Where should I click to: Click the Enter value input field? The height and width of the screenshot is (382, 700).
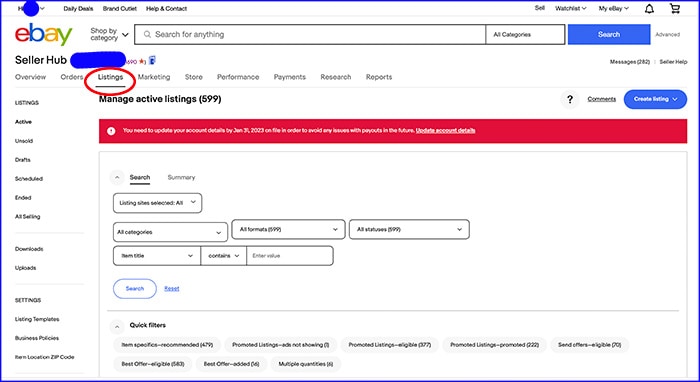[290, 256]
